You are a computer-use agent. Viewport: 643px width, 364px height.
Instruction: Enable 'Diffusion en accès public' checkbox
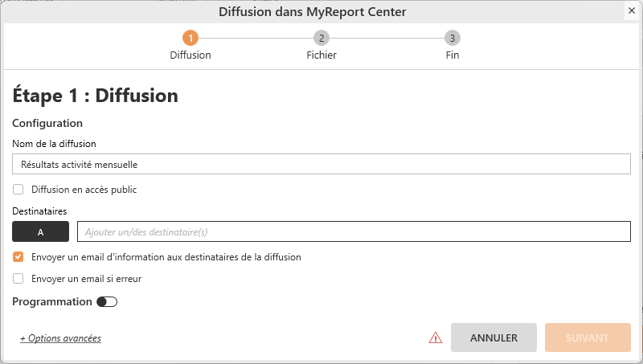[18, 190]
